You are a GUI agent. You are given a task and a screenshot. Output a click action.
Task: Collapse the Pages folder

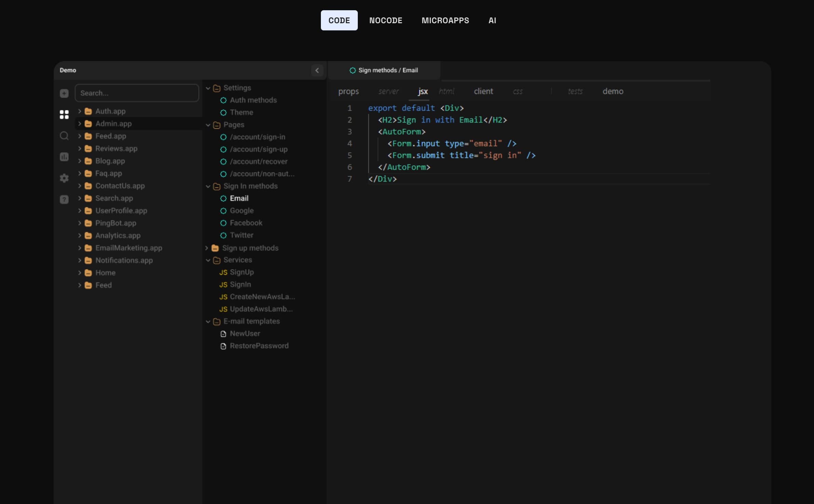click(x=208, y=125)
